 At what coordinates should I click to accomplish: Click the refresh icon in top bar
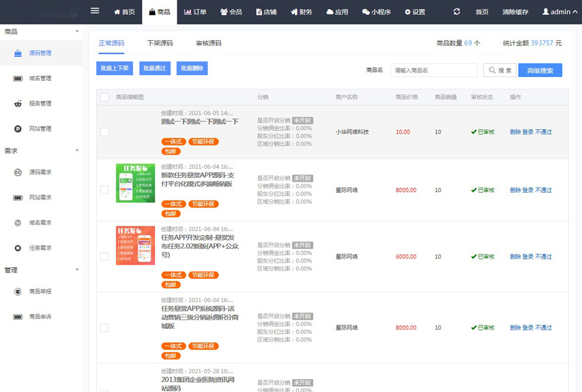[x=457, y=12]
